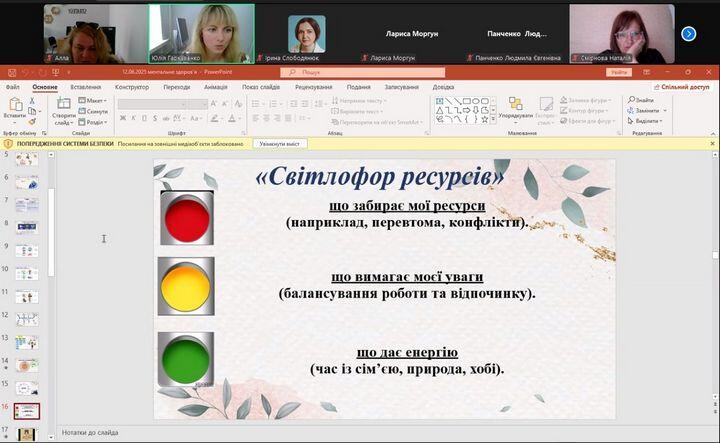Image resolution: width=720 pixels, height=443 pixels.
Task: Click Нотатки до слайда notes field
Action: tap(90, 432)
